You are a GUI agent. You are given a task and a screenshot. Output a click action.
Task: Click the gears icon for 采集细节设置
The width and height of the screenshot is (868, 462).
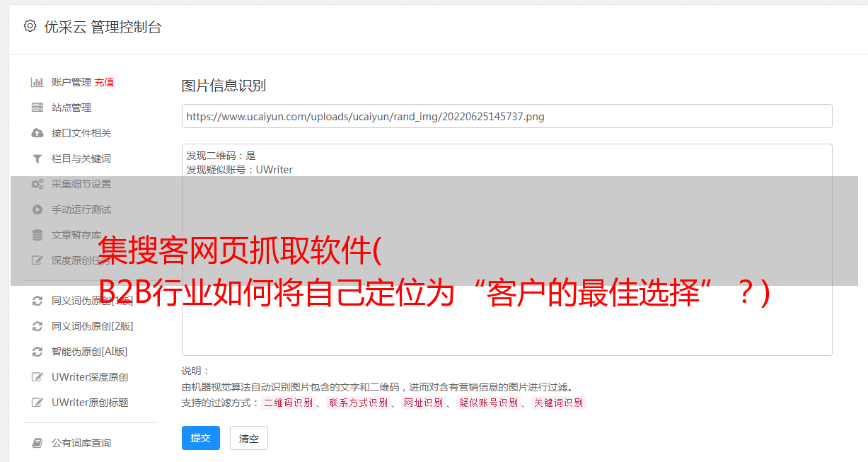coord(37,184)
